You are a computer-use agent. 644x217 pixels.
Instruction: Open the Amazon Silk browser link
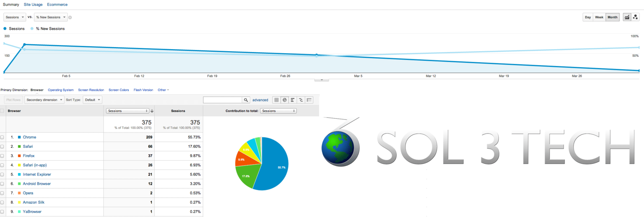click(33, 202)
